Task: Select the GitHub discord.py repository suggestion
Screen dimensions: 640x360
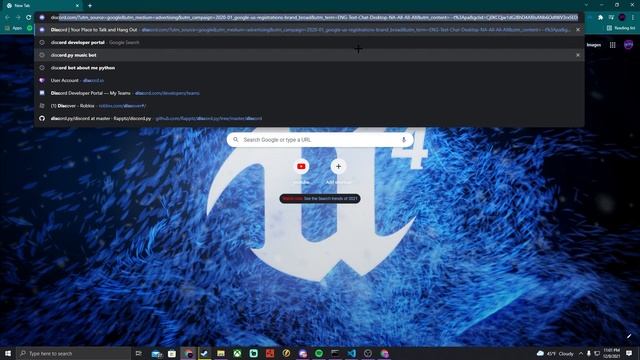Action: (309, 118)
